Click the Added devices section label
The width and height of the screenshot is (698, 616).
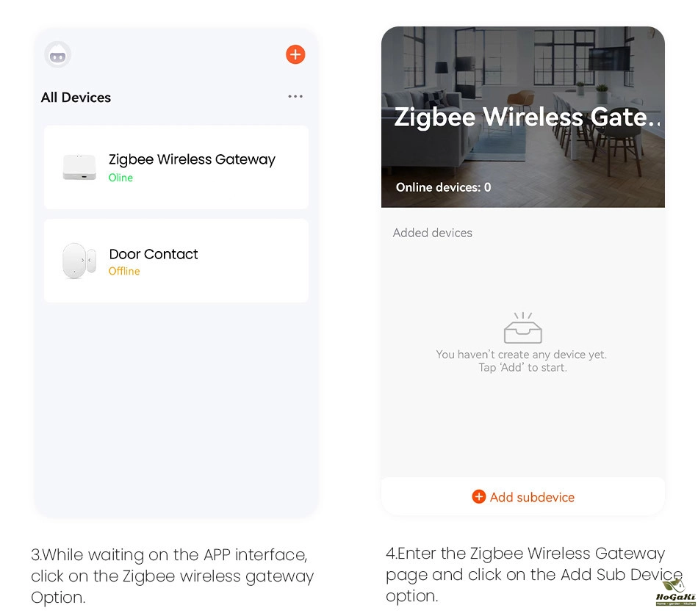432,233
